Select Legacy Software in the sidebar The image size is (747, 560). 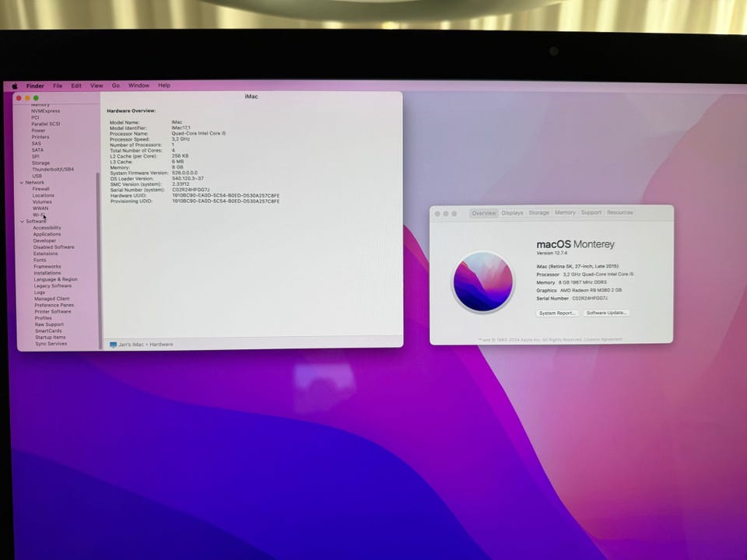tap(53, 286)
